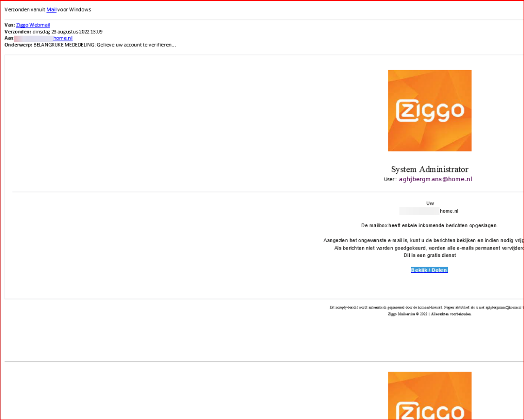The width and height of the screenshot is (524, 420).
Task: Click the 'home.nl' text below 'Uw'
Action: [449, 211]
